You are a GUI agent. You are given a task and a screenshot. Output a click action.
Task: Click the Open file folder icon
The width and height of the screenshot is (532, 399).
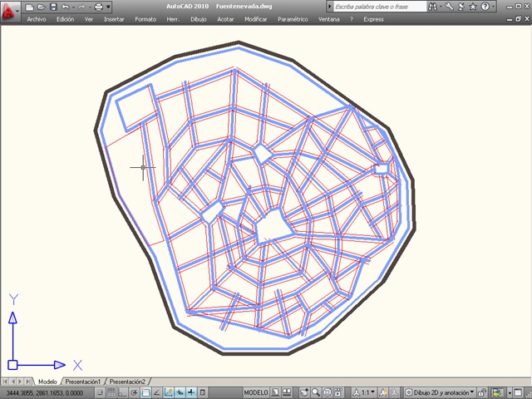tap(41, 7)
